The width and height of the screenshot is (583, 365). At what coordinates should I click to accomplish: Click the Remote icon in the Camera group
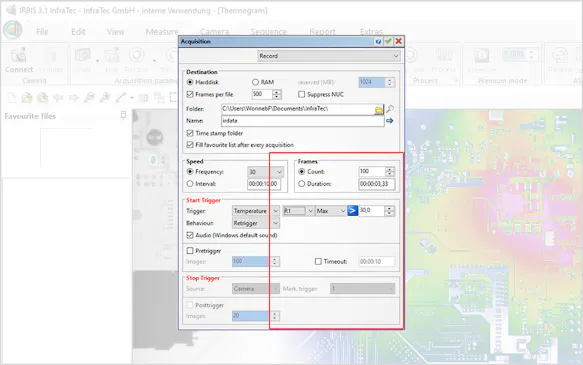pyautogui.click(x=51, y=56)
